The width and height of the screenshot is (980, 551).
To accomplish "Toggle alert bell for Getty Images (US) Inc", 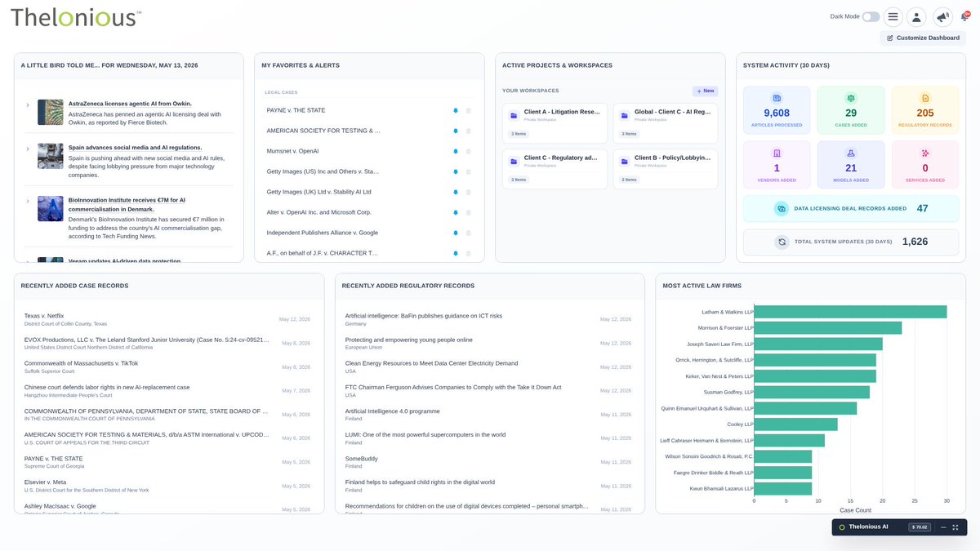I will (455, 171).
